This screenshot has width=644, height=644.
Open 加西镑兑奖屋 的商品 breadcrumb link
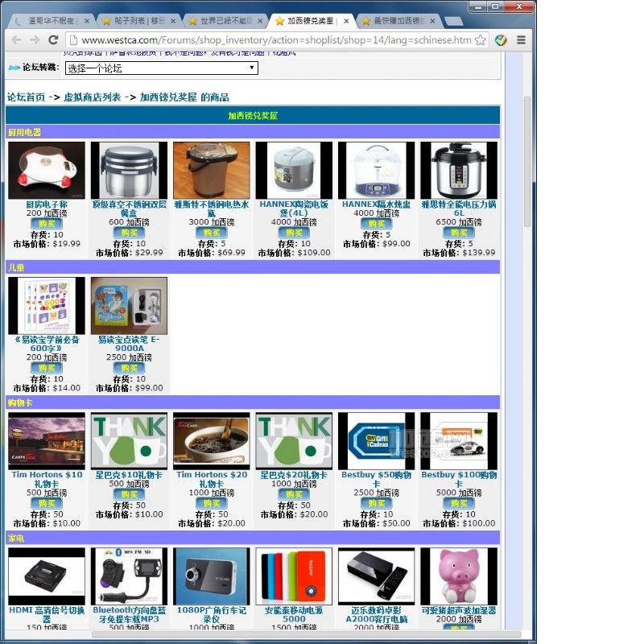184,97
